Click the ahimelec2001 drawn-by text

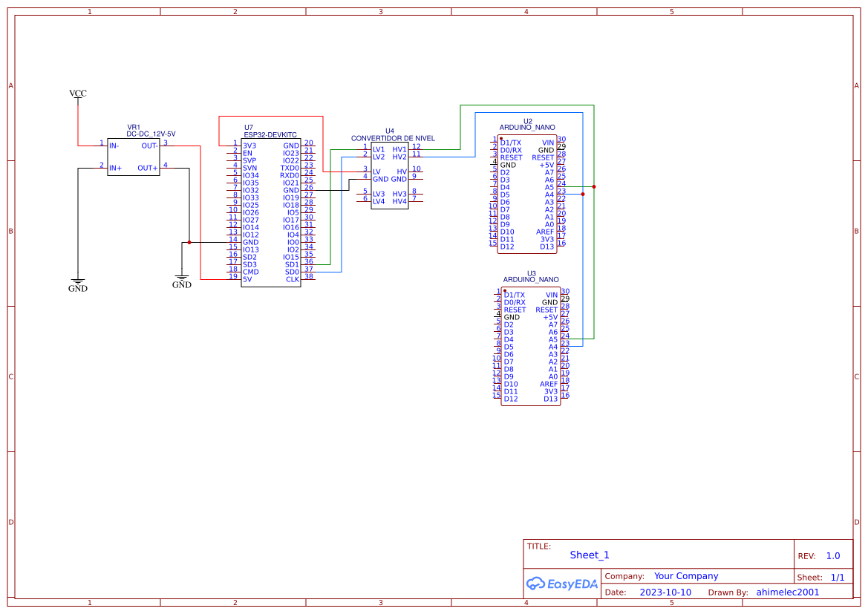788,592
